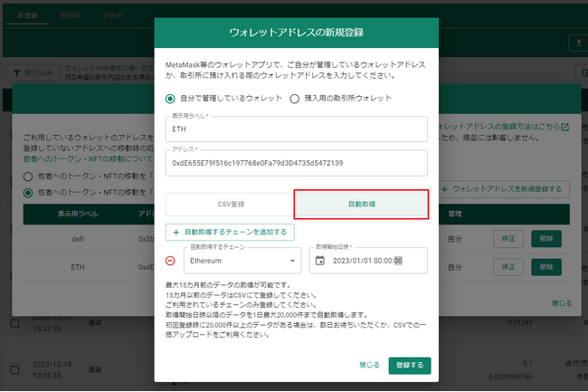The image size is (588, 392).
Task: Click 削除 button in the defi row
Action: (546, 239)
